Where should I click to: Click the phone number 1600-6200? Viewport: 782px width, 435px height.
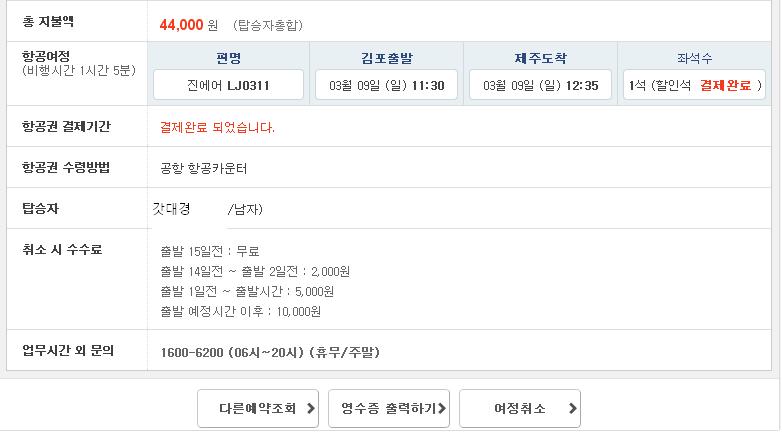192,353
